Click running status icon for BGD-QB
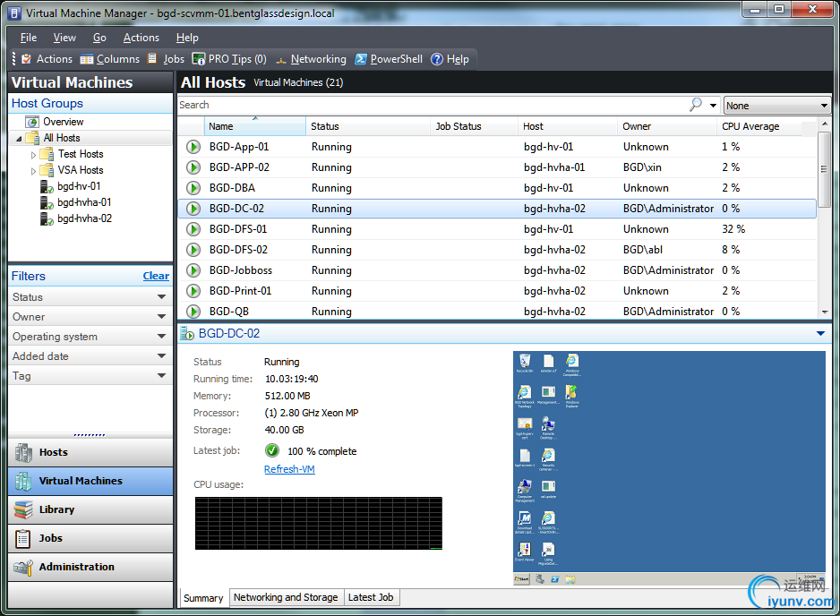This screenshot has height=616, width=840. (193, 312)
